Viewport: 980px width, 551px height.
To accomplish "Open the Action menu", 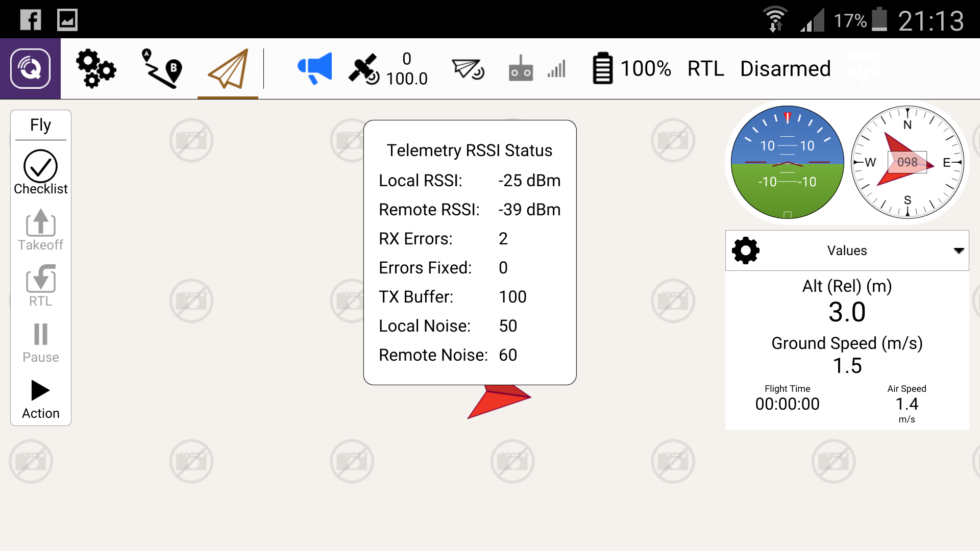I will click(40, 399).
